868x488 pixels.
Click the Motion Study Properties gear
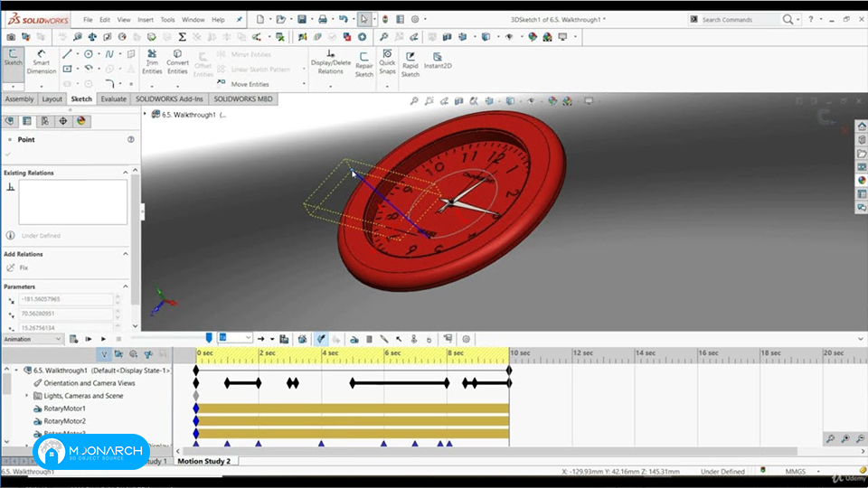click(467, 339)
